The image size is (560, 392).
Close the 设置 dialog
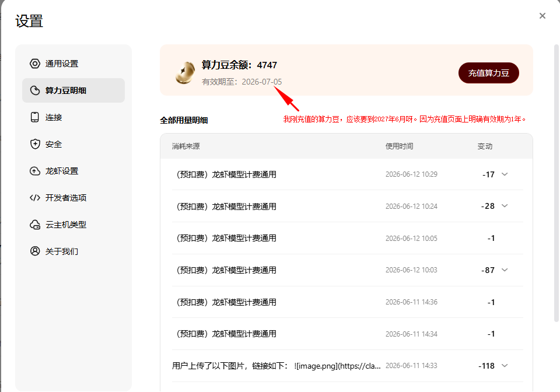click(542, 16)
